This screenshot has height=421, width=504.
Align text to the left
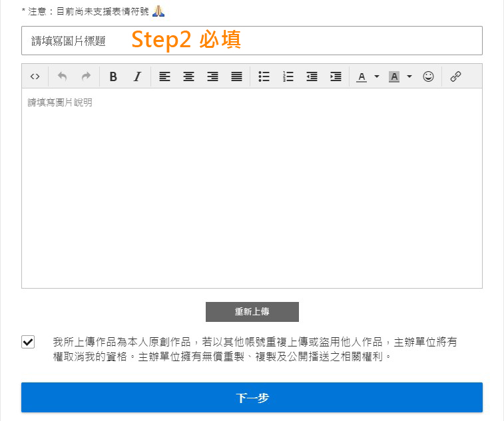(164, 76)
